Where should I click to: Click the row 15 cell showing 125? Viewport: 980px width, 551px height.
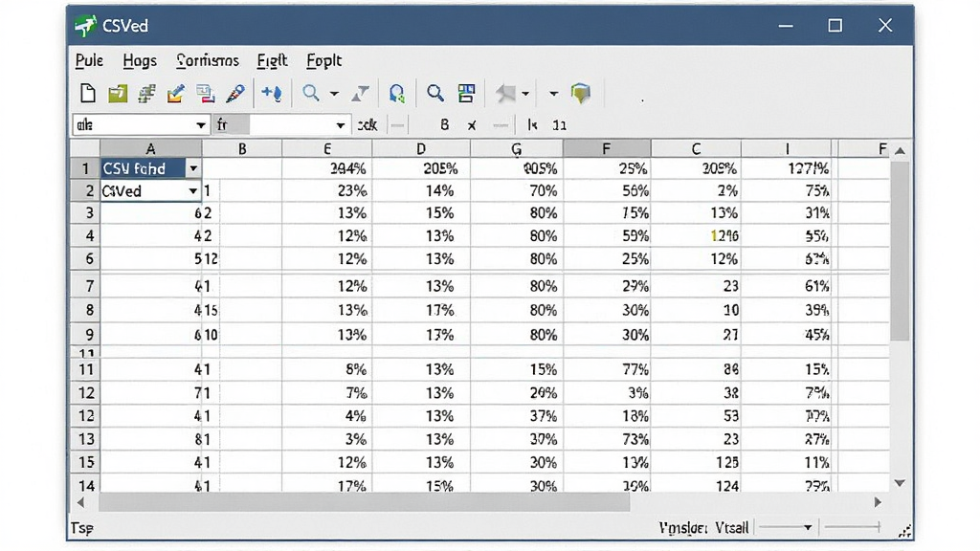pos(696,463)
